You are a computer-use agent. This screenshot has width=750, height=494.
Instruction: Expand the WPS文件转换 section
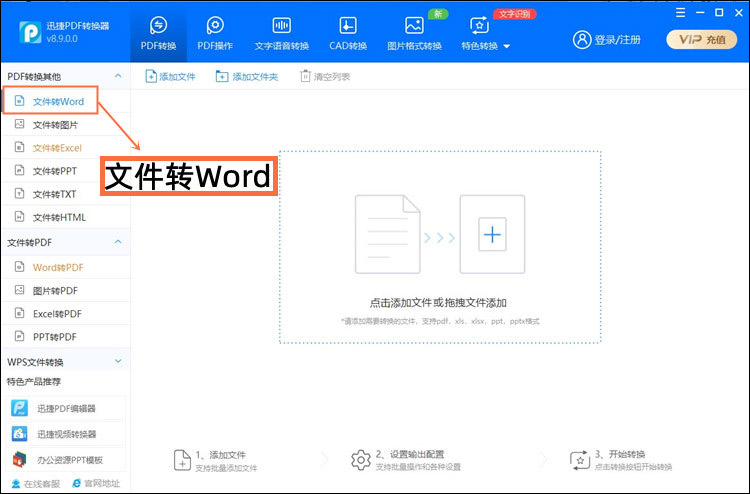point(118,362)
